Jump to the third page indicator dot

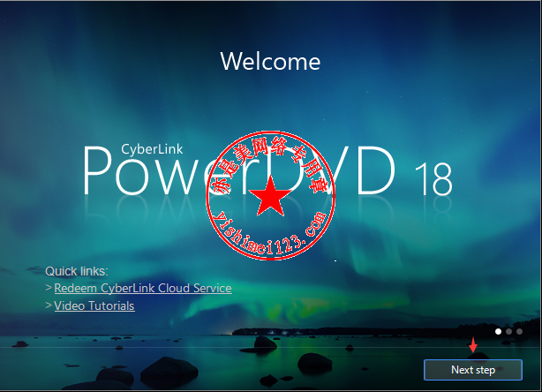tap(520, 331)
